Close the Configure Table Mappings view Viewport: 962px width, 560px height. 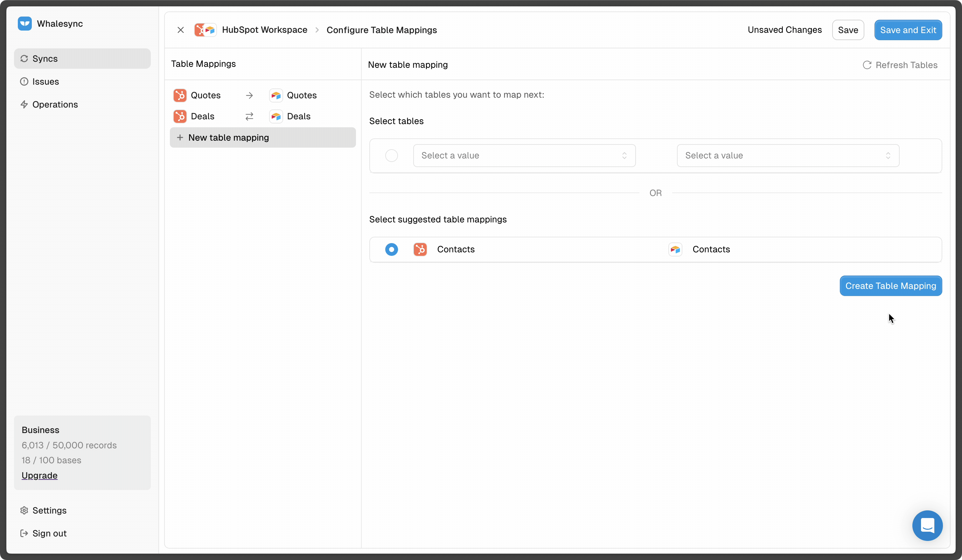click(181, 30)
